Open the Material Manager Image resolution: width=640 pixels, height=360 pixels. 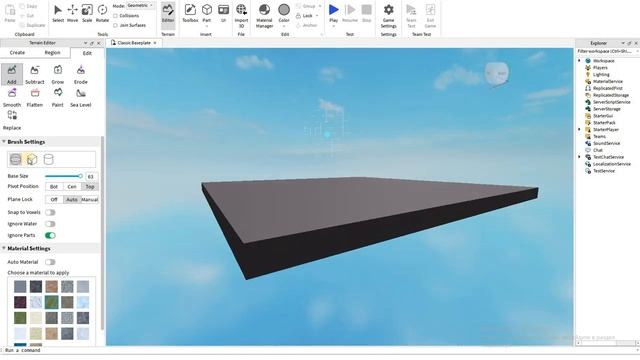coord(264,16)
